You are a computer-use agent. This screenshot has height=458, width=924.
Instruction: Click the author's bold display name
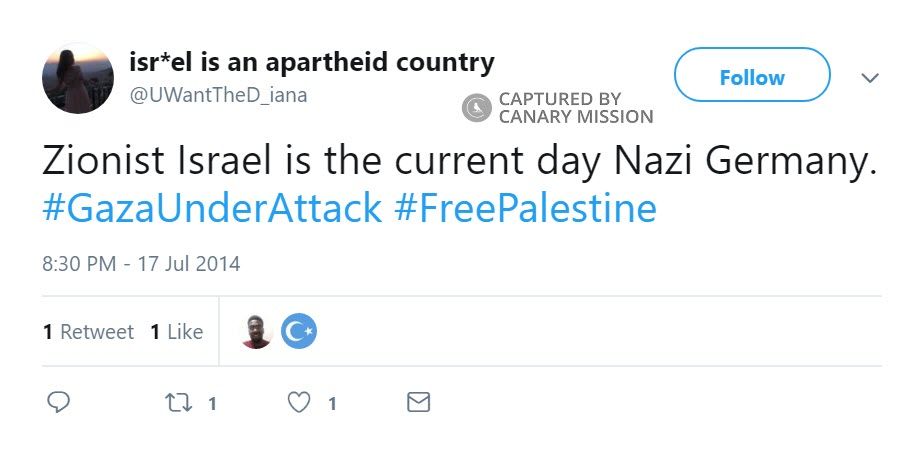coord(312,63)
